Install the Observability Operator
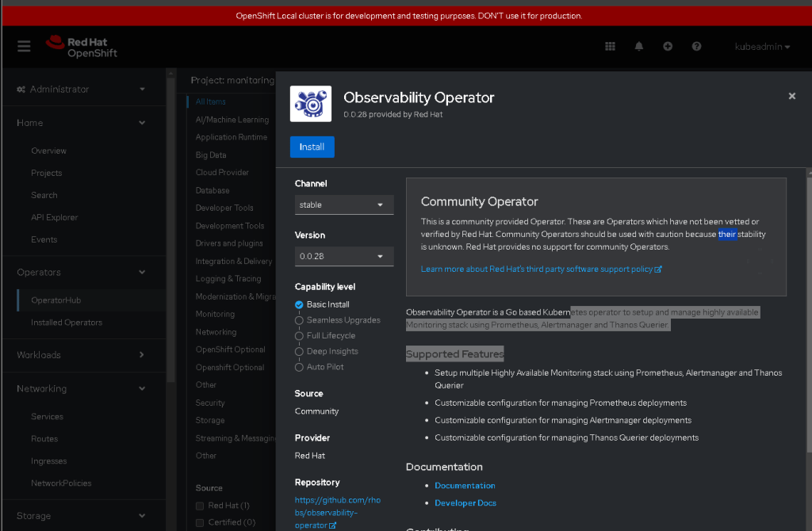The image size is (812, 531). pyautogui.click(x=312, y=147)
